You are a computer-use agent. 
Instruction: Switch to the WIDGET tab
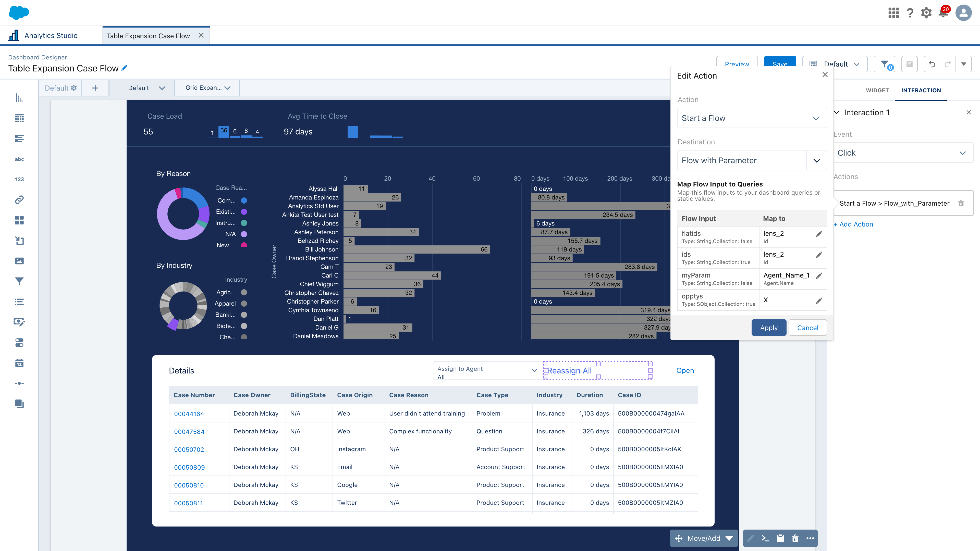click(877, 91)
